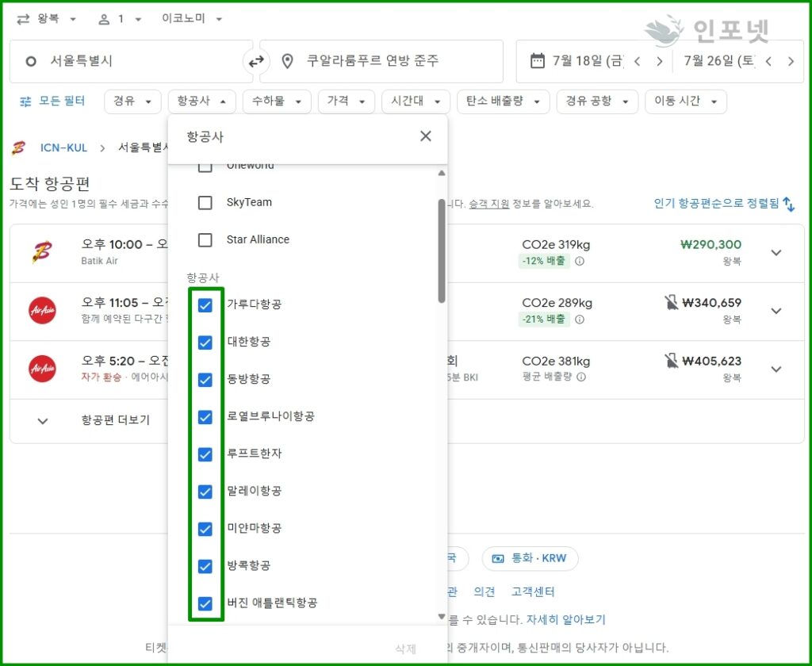The image size is (812, 666).
Task: Open the emissions info icon next to -21% 배출
Action: click(580, 319)
